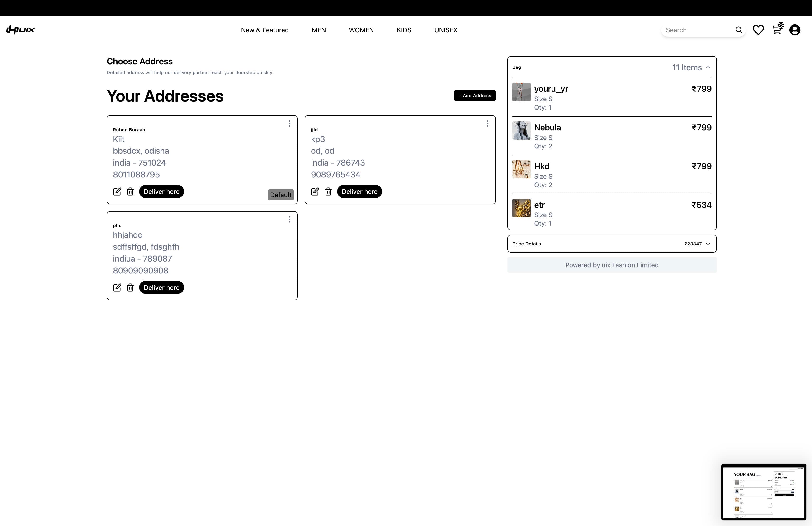Click the Search input field

coord(698,30)
